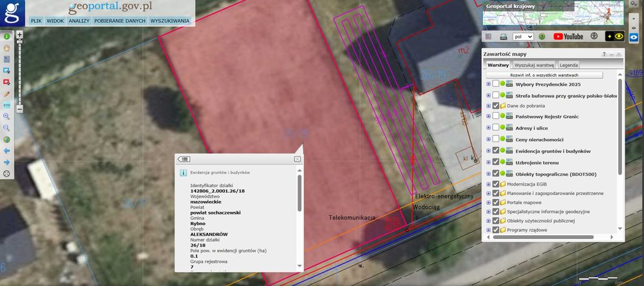Enable yellow high-contrast eye mode

[x=615, y=36]
